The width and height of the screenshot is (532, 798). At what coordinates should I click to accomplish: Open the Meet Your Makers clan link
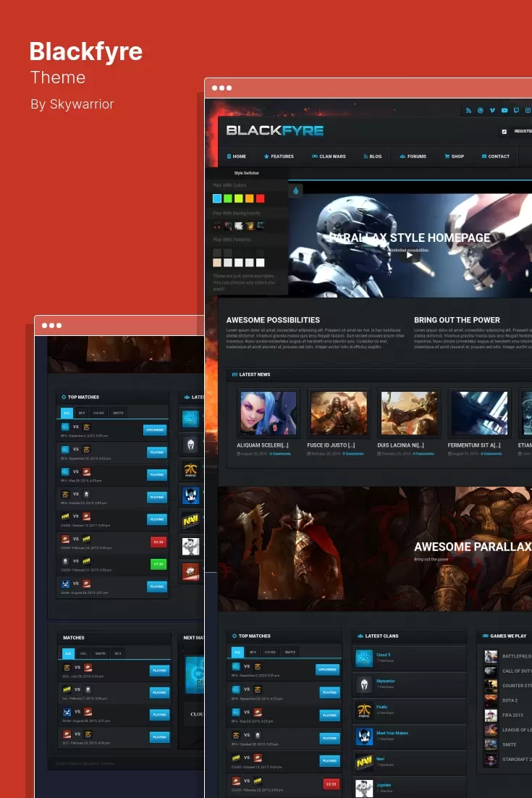click(392, 734)
